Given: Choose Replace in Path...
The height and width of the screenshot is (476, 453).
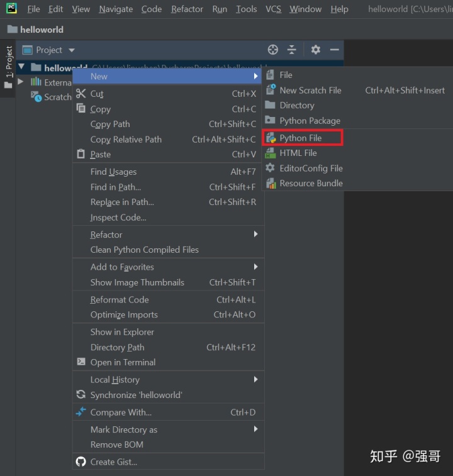Looking at the screenshot, I should 169,202.
